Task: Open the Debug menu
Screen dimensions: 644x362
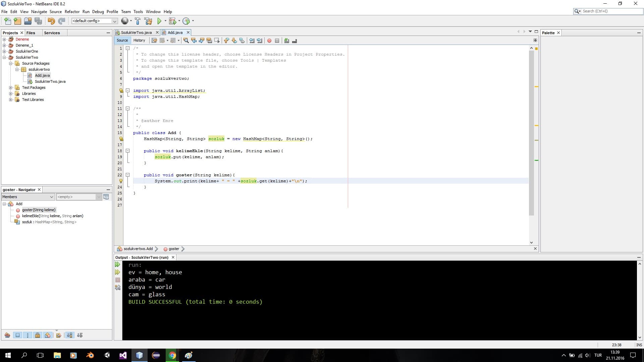Action: tap(98, 11)
